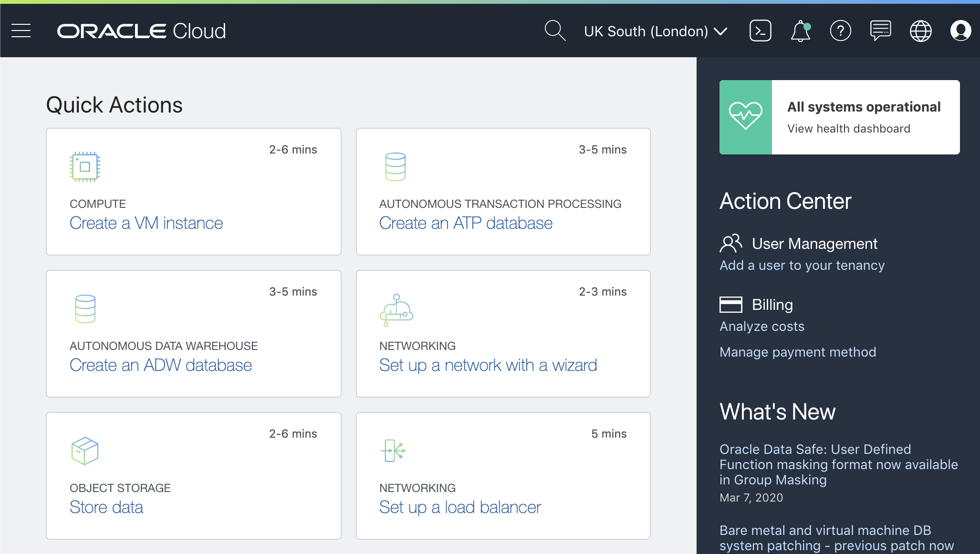This screenshot has width=980, height=554.
Task: Click Add a user to your tenancy
Action: click(x=802, y=266)
